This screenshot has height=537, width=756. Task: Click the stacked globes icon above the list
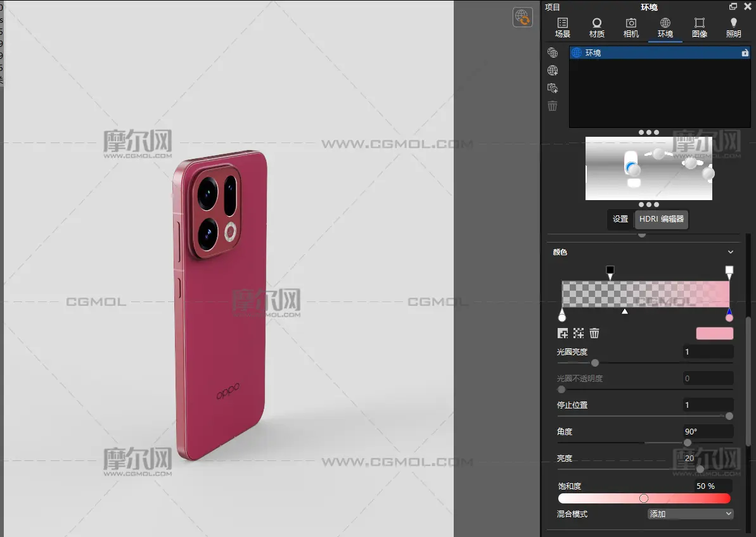553,53
